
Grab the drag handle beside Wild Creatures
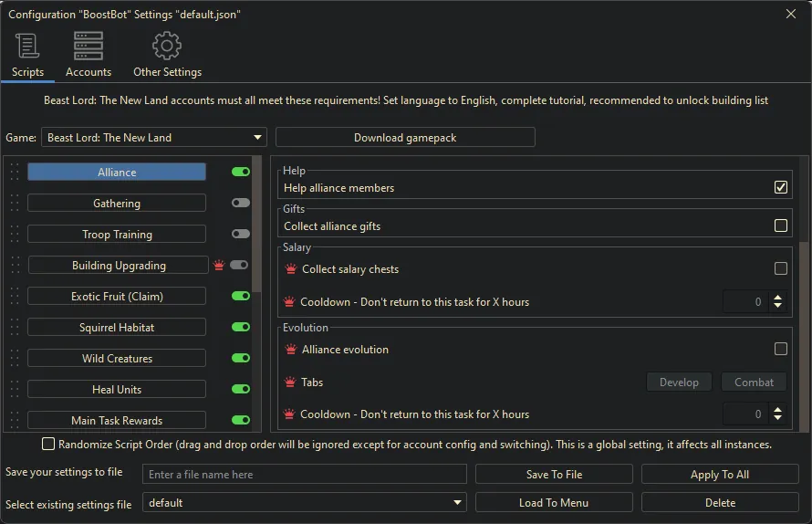[x=15, y=359]
